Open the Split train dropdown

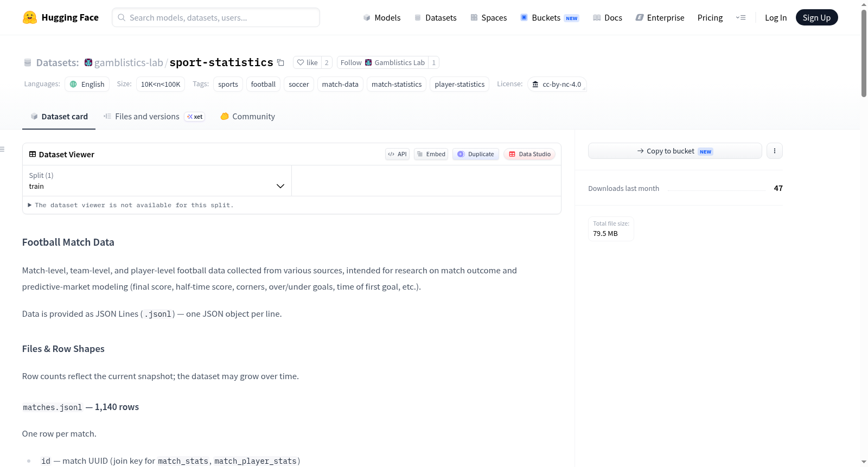click(157, 181)
